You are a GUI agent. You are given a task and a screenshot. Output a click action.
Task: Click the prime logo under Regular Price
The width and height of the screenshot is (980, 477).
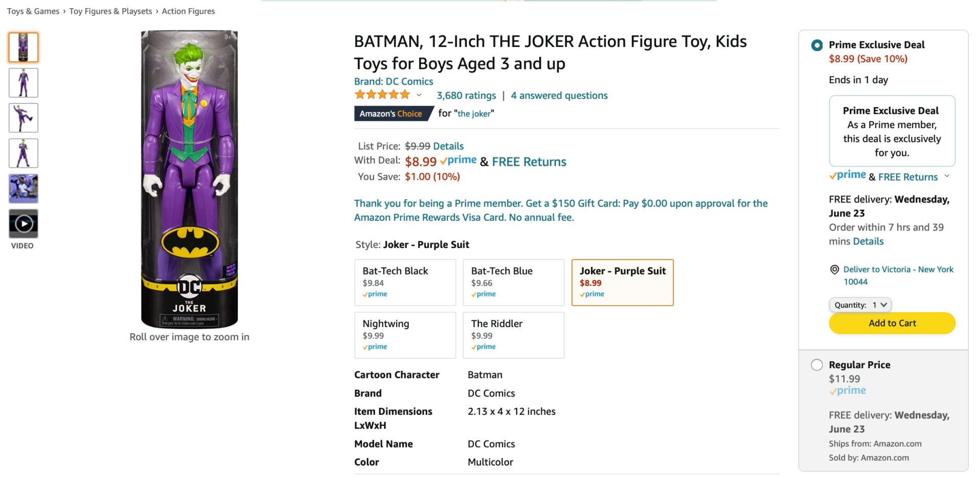point(848,390)
